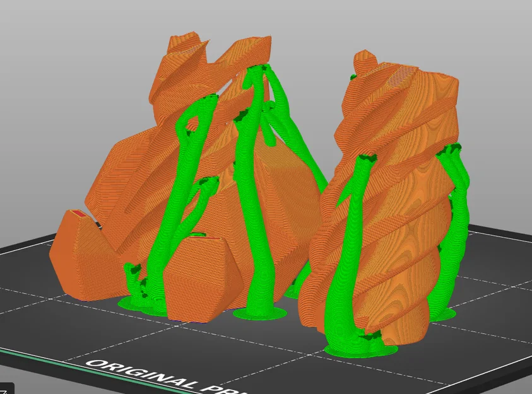Click the support base disc on the plate
The image size is (532, 394).
(259, 312)
